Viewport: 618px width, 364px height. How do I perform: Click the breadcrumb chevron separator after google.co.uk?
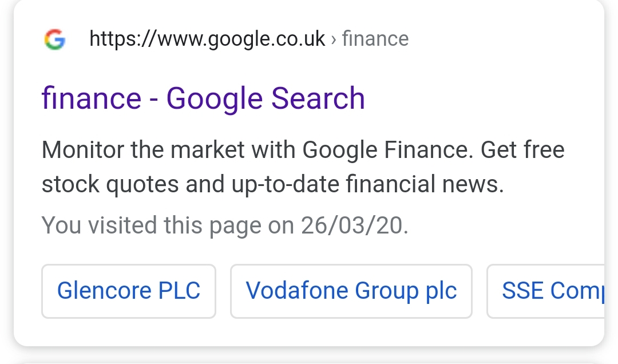pos(332,38)
